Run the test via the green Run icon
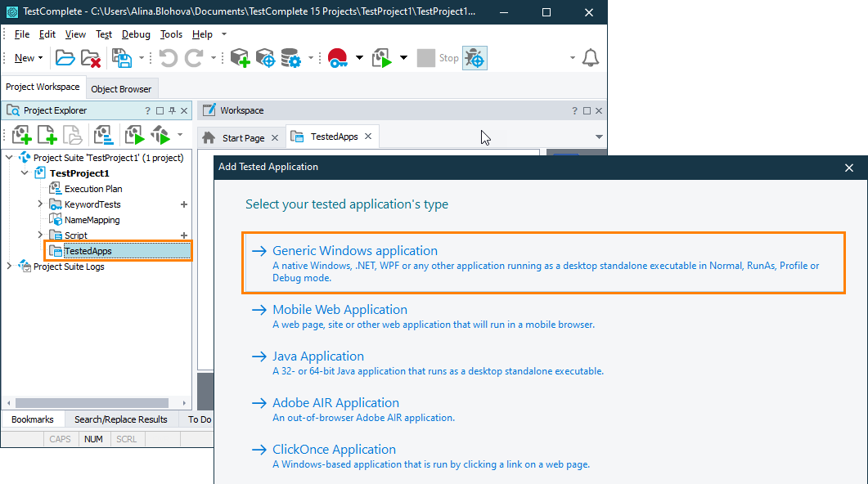This screenshot has width=868, height=484. click(381, 58)
